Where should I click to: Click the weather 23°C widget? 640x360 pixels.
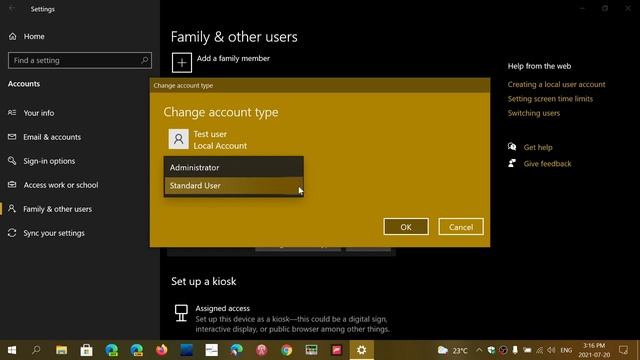coord(453,350)
